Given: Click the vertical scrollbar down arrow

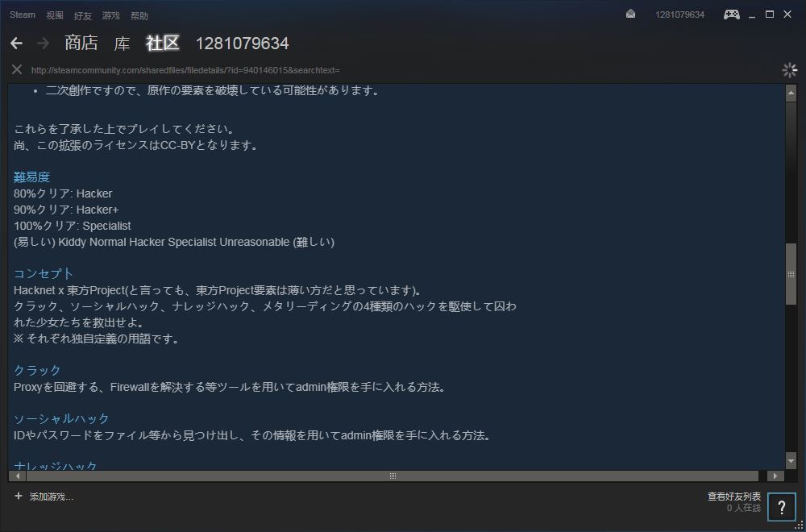Looking at the screenshot, I should tap(791, 460).
